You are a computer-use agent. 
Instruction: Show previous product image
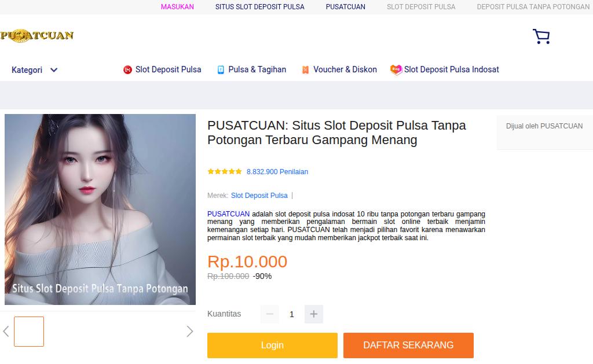click(6, 331)
